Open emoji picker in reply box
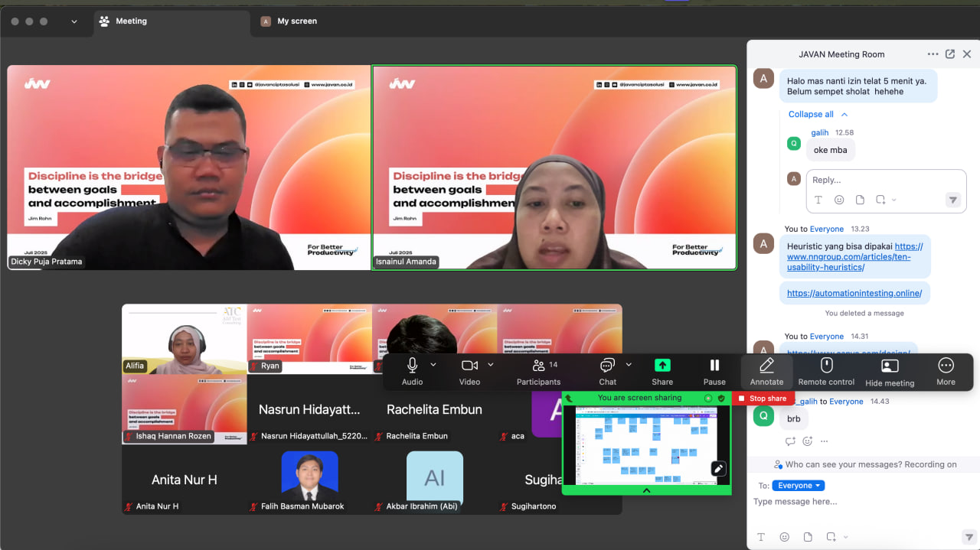 pos(839,200)
